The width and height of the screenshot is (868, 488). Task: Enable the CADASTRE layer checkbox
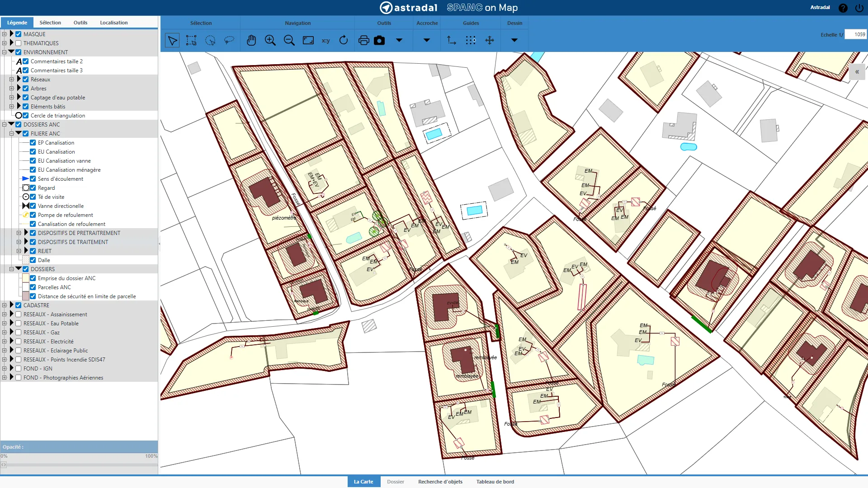point(18,305)
